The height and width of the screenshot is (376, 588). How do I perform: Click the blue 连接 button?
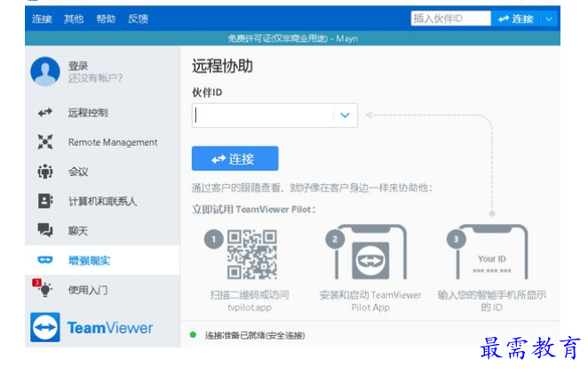point(234,158)
